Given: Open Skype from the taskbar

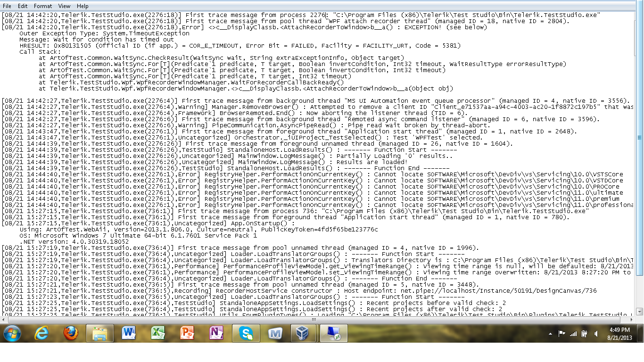Looking at the screenshot, I should tap(246, 333).
